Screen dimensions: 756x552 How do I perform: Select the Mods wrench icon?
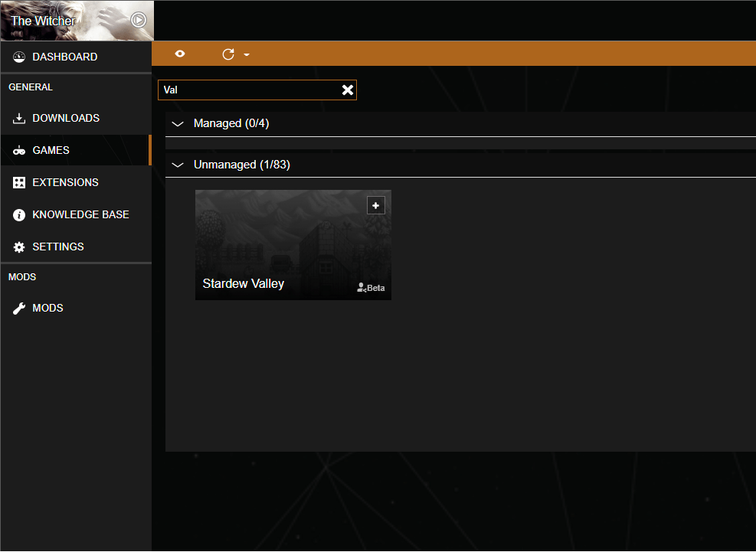pyautogui.click(x=18, y=308)
